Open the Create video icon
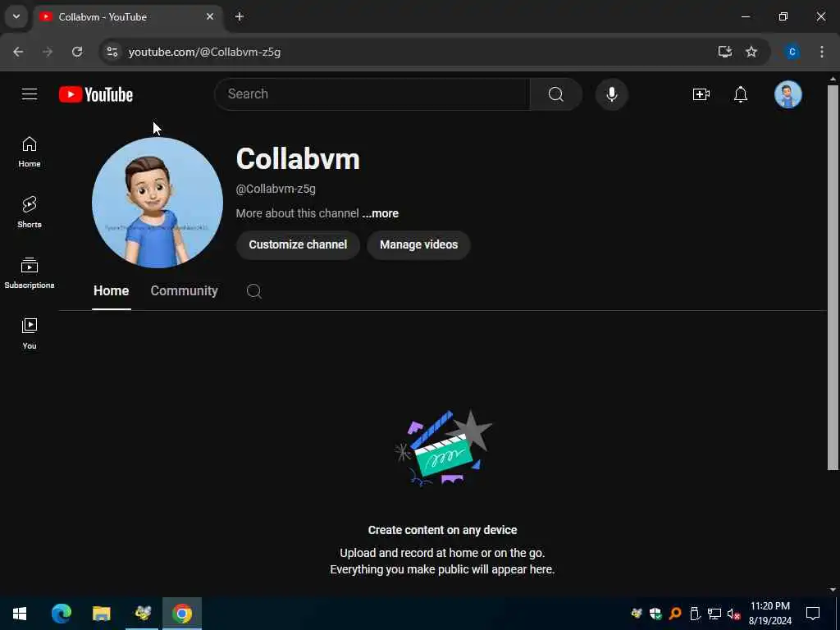This screenshot has width=840, height=630. pyautogui.click(x=701, y=94)
